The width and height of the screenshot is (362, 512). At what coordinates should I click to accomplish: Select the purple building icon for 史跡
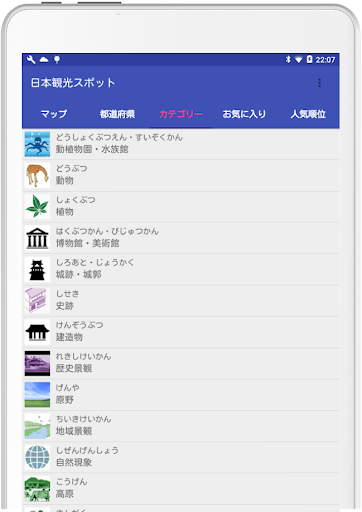(x=37, y=301)
